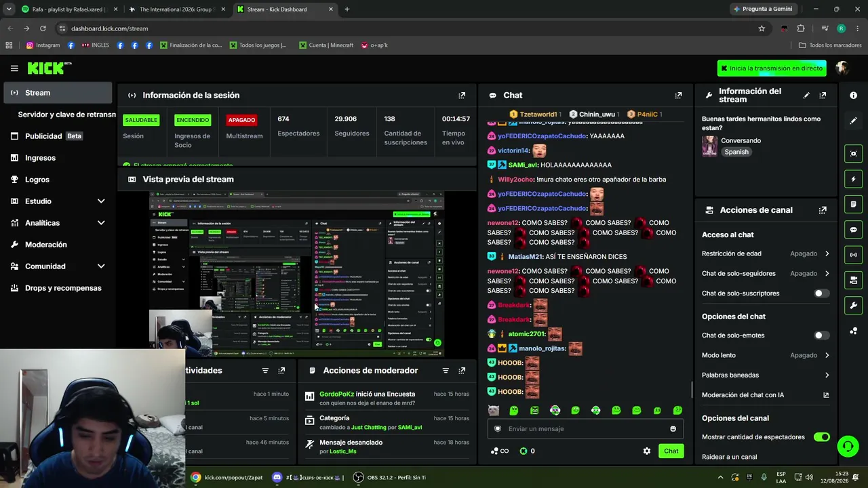Image resolution: width=868 pixels, height=488 pixels.
Task: Go to Logros in the sidebar
Action: (58, 180)
